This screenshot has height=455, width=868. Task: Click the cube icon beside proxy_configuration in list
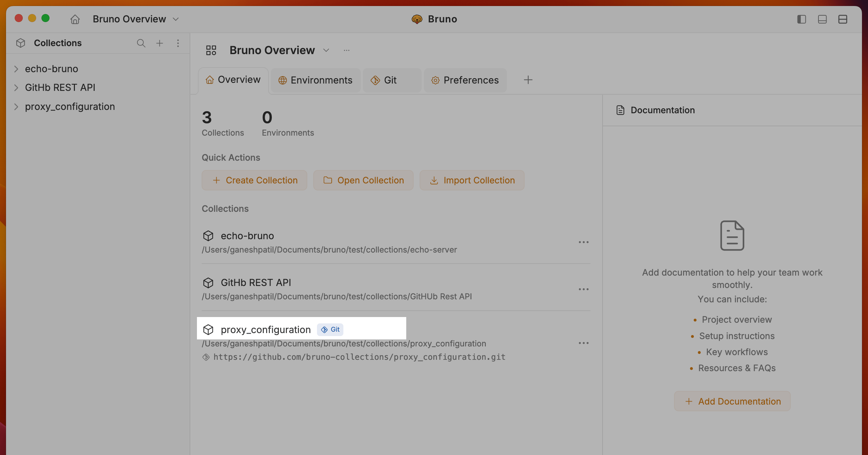208,329
